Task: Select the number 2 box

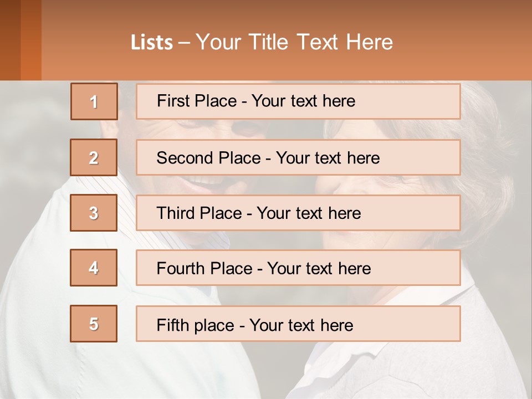Action: click(94, 157)
